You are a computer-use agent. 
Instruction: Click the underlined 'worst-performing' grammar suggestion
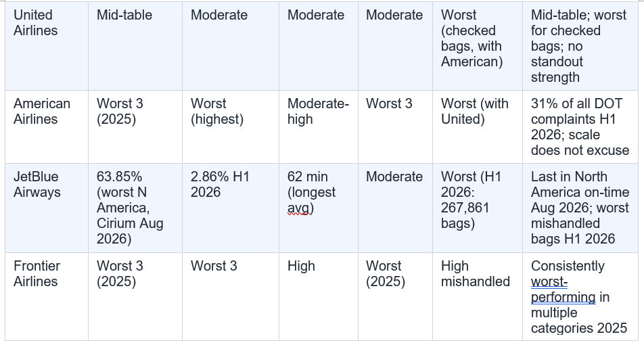coord(563,289)
